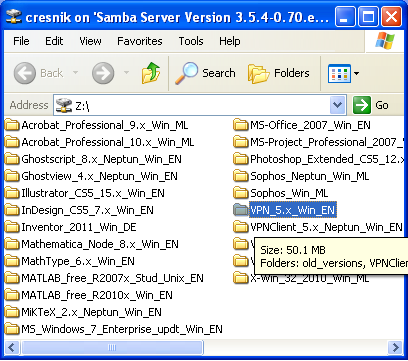Click the Forward navigation arrow icon

coord(103,73)
